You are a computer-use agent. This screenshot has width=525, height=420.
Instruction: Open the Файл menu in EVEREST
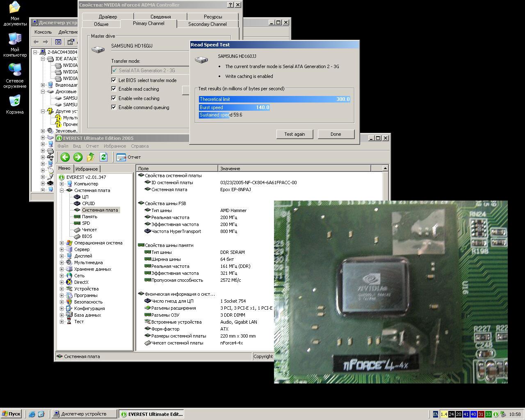(x=63, y=146)
